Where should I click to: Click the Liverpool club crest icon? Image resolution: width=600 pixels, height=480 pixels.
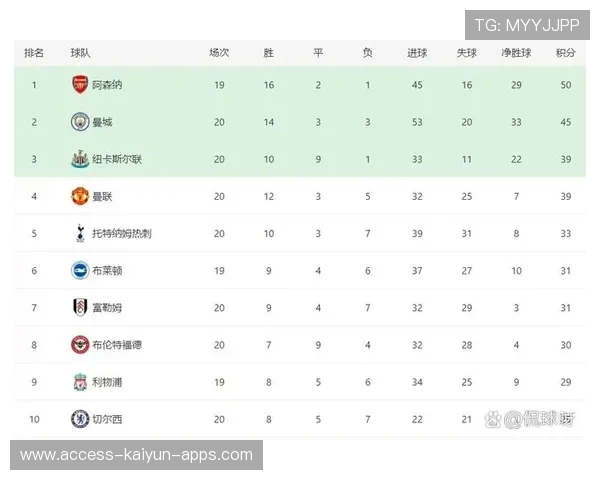(79, 381)
